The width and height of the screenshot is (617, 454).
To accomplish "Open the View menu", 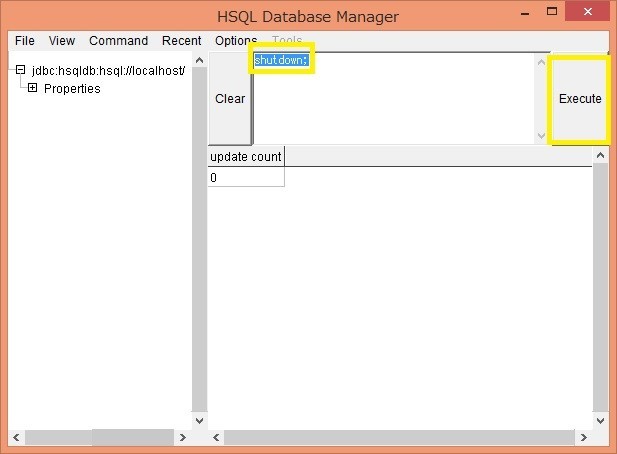I will (x=62, y=41).
